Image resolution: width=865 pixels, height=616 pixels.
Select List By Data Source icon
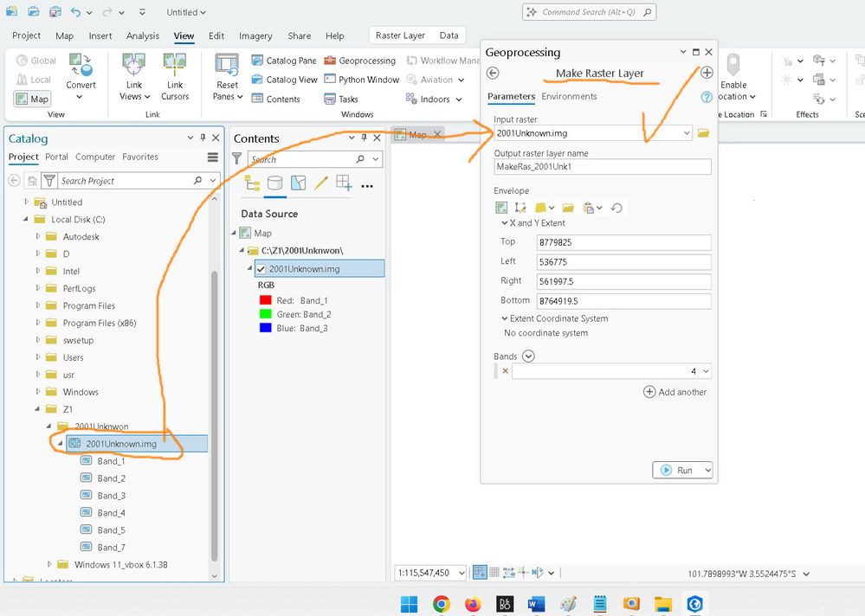point(275,183)
